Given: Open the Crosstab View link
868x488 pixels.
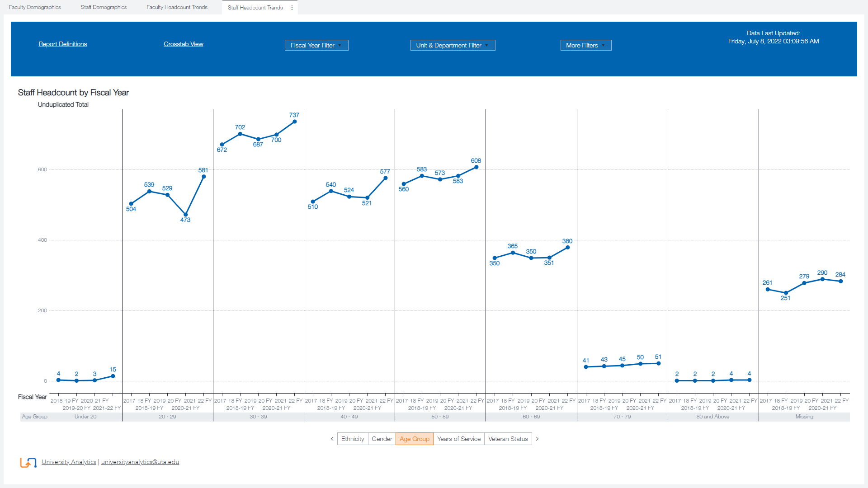Looking at the screenshot, I should coord(184,44).
